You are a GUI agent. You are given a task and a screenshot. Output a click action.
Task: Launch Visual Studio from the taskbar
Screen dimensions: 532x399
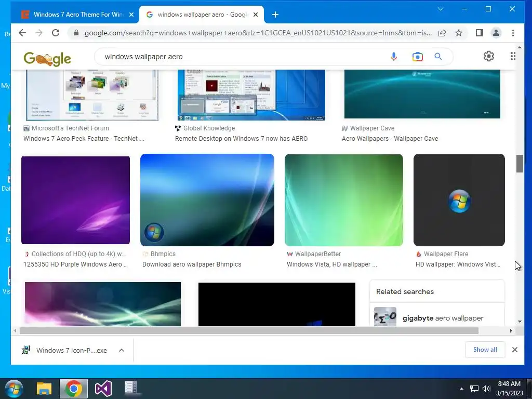click(x=103, y=389)
